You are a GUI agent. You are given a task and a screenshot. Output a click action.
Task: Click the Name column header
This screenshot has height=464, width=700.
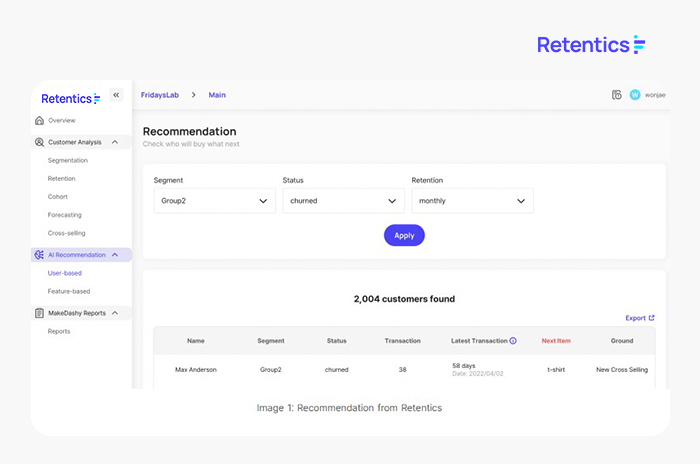coord(196,341)
